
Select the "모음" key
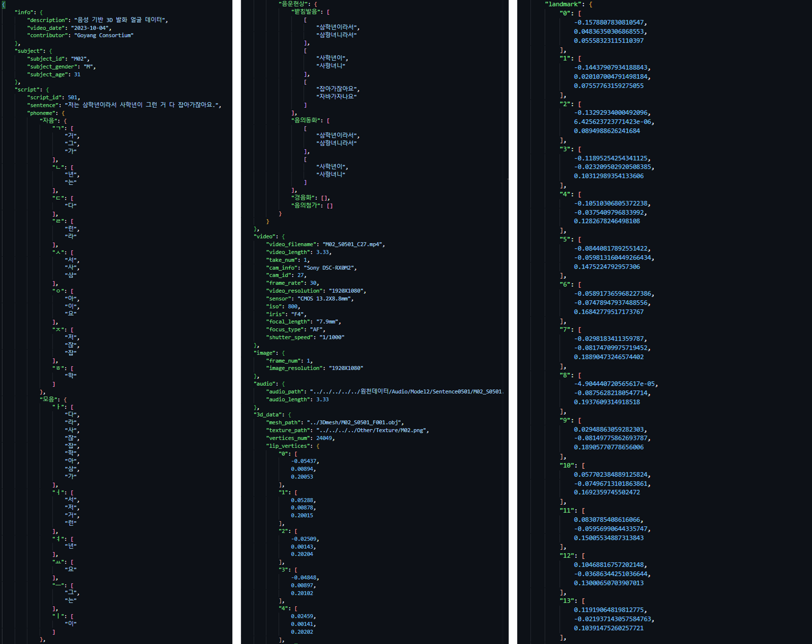pos(49,399)
